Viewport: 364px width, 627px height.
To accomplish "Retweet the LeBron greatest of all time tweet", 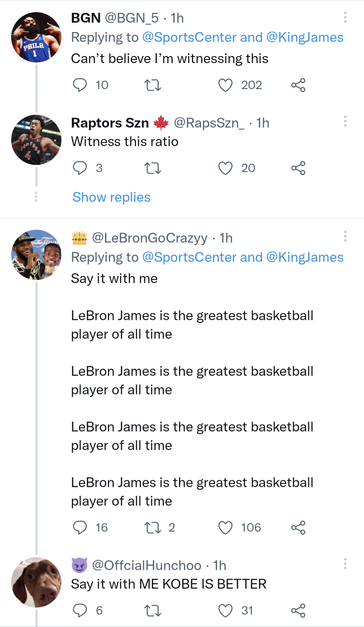I will [x=153, y=528].
